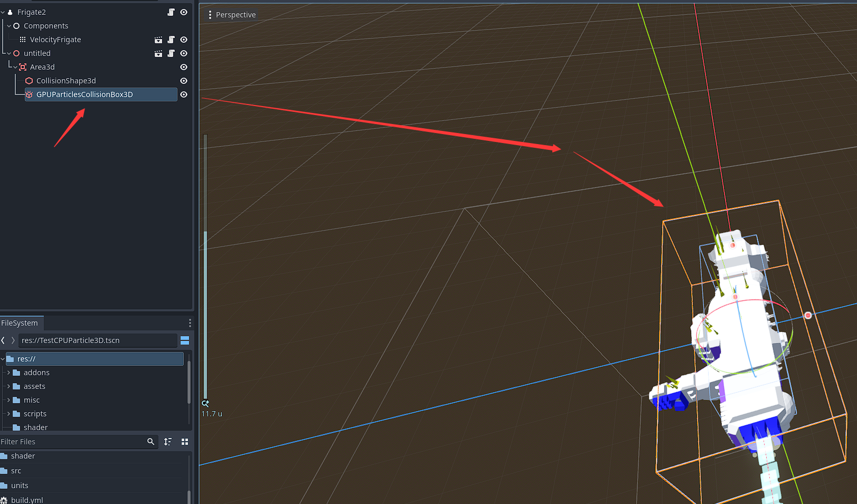Grab the red collision box size handle

(x=808, y=316)
